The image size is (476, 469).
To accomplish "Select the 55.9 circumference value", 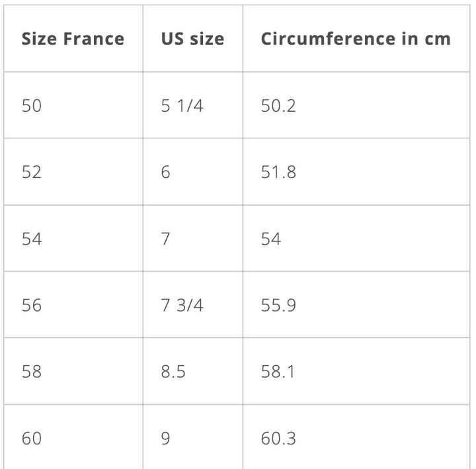I will (278, 305).
